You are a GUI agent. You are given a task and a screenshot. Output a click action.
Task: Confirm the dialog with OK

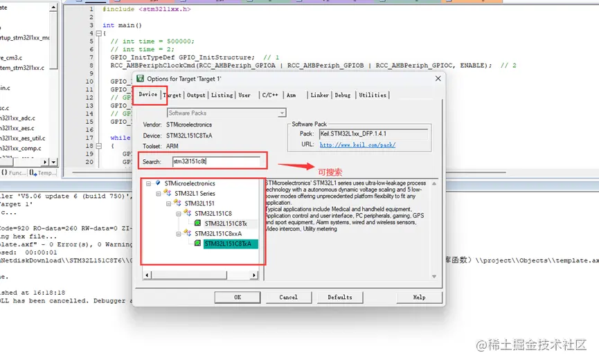pos(238,297)
